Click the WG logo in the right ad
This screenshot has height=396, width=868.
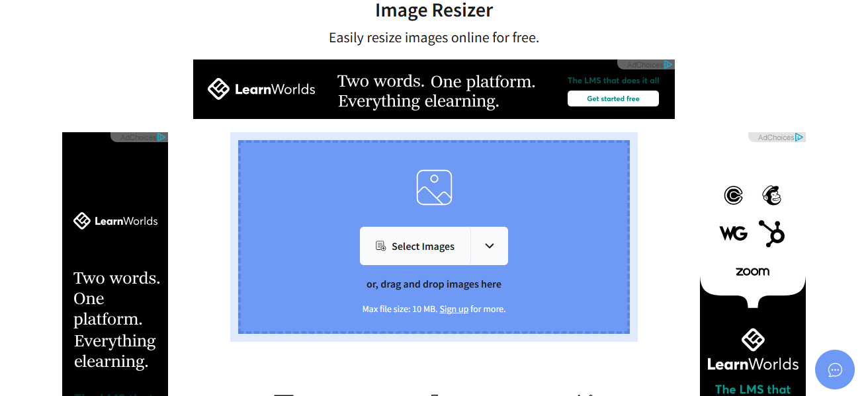733,233
